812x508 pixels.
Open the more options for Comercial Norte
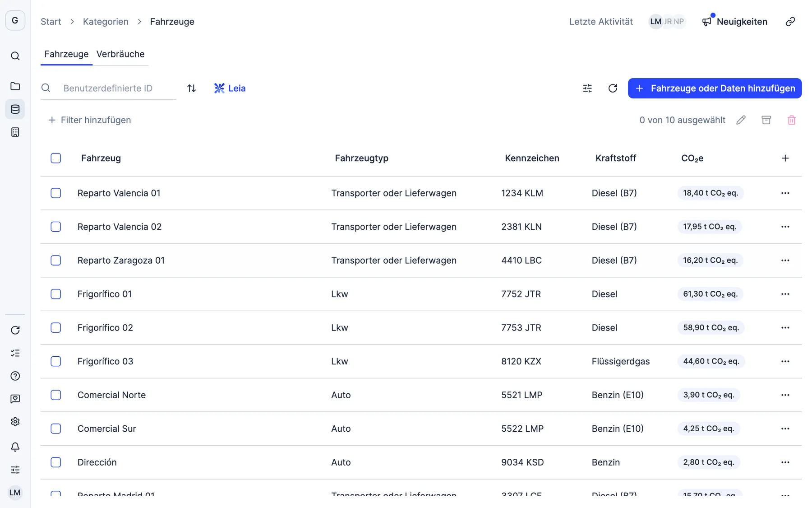pyautogui.click(x=785, y=395)
